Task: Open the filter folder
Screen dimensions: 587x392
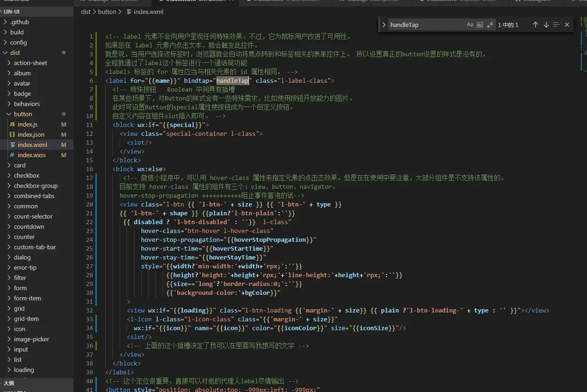Action: pyautogui.click(x=37, y=278)
